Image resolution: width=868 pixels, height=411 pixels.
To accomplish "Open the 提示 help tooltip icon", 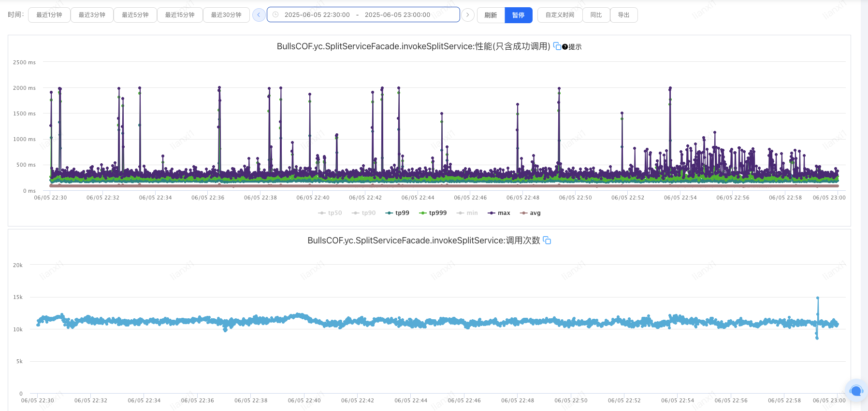I will [x=564, y=47].
